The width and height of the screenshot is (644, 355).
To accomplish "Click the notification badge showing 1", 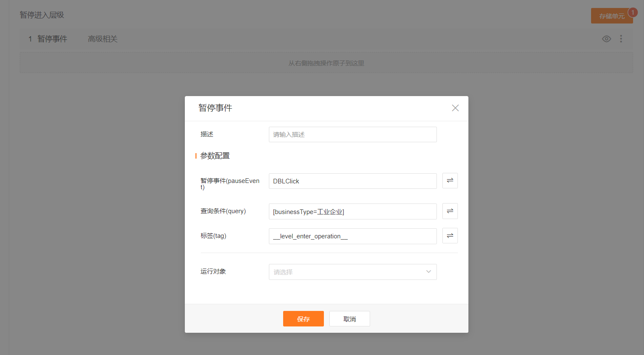I will pyautogui.click(x=633, y=12).
